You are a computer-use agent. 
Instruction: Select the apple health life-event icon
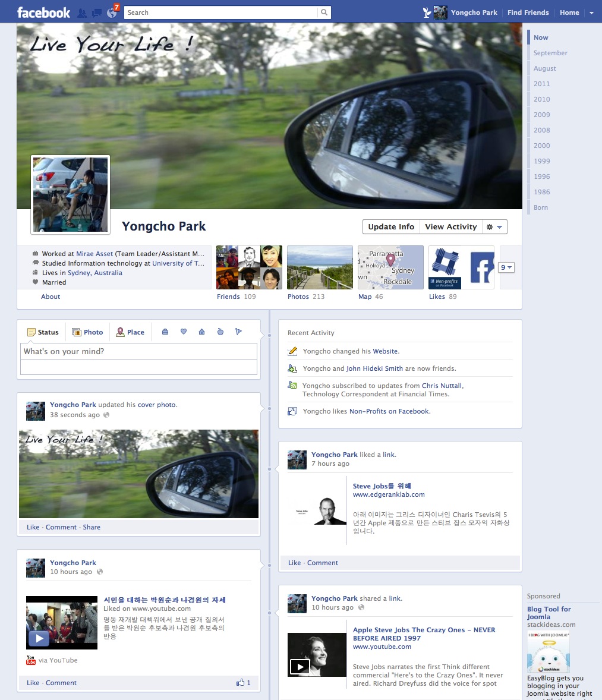coord(220,332)
